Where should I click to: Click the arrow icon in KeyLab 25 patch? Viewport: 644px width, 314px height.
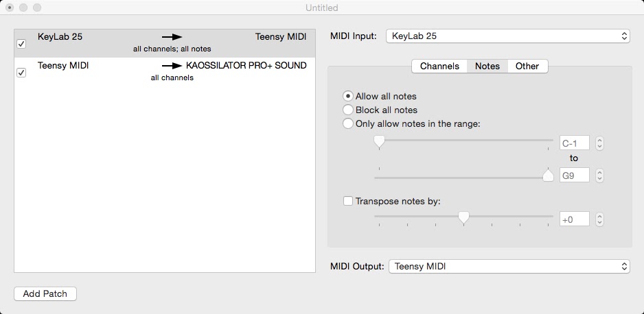(x=172, y=37)
